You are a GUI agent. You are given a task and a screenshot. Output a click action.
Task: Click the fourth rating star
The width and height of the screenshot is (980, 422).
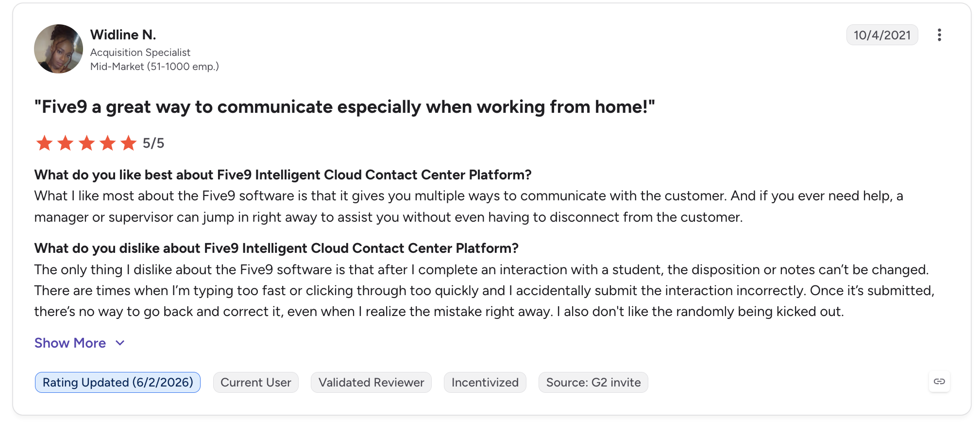tap(107, 143)
